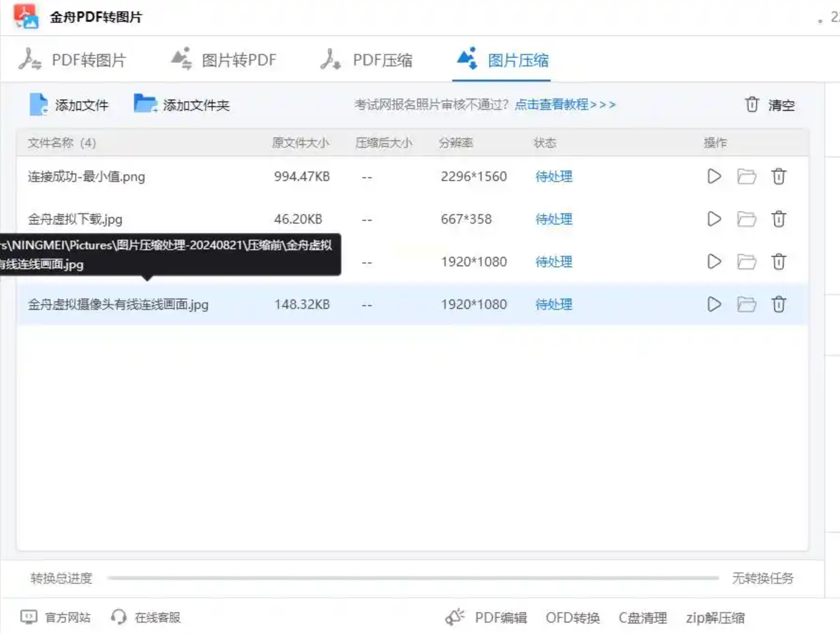This screenshot has width=840, height=634.
Task: Clear the file list with 清空
Action: (770, 105)
